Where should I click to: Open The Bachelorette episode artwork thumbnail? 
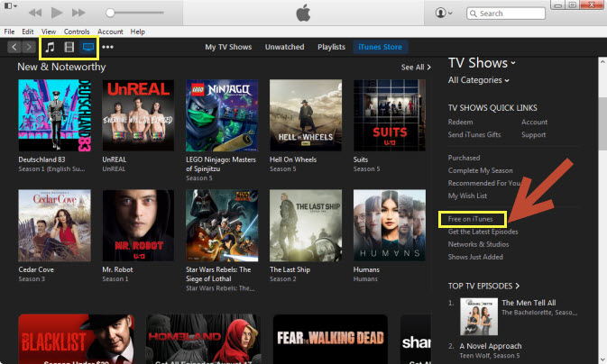(479, 316)
